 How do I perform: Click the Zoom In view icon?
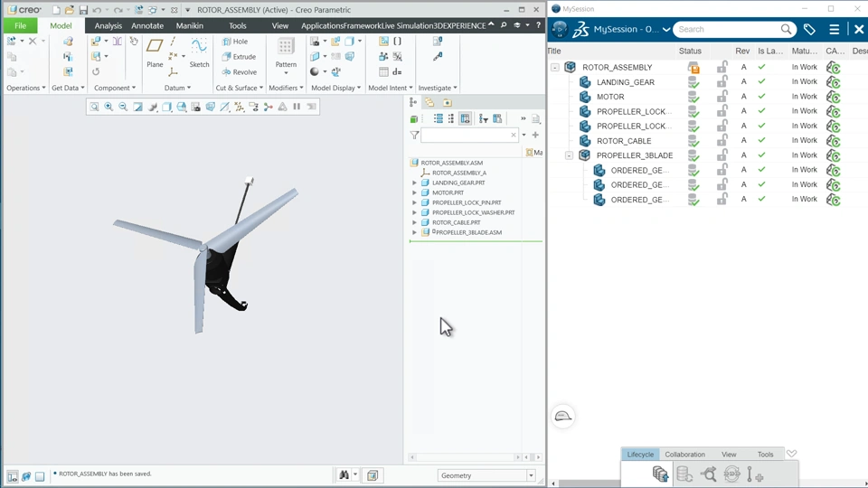(108, 107)
